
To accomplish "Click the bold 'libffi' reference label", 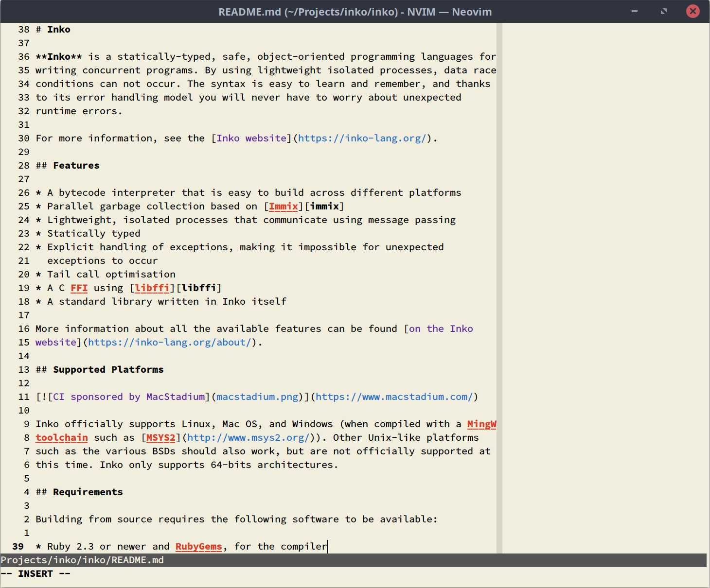I will coord(199,288).
